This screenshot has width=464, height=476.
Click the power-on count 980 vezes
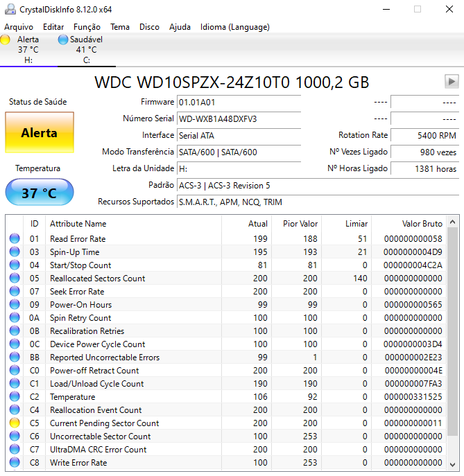[424, 152]
